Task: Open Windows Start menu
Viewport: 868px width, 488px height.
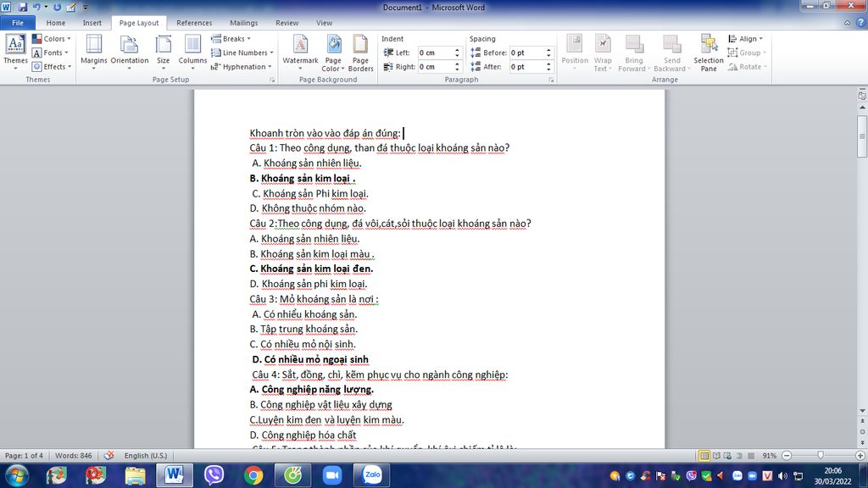Action: click(15, 475)
